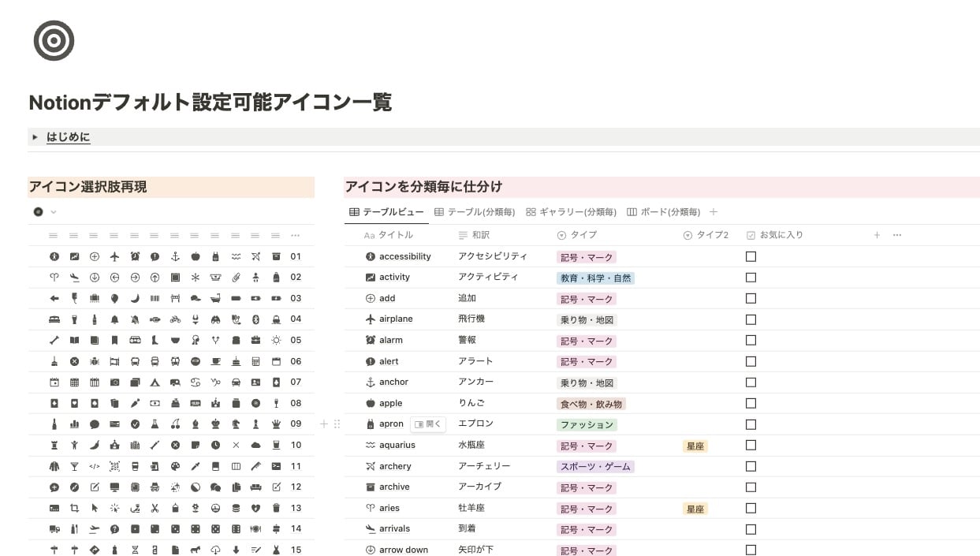Image resolution: width=980 pixels, height=556 pixels.
Task: Pick the trash can icon in grid row 13
Action: click(276, 508)
